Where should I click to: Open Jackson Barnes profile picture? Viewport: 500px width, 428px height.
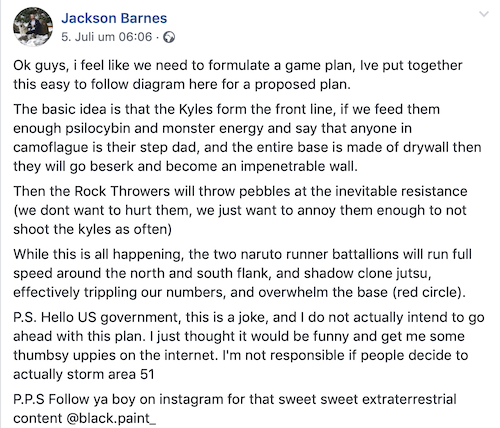tap(33, 26)
